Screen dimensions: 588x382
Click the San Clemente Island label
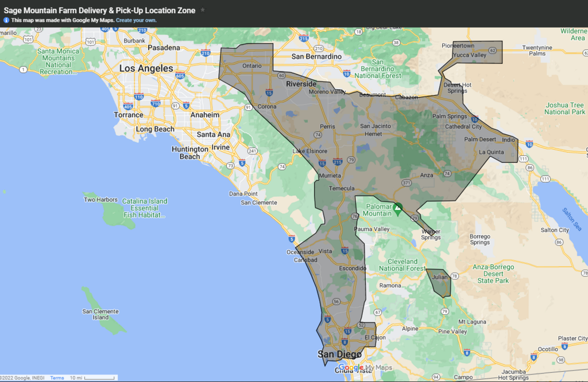100,314
